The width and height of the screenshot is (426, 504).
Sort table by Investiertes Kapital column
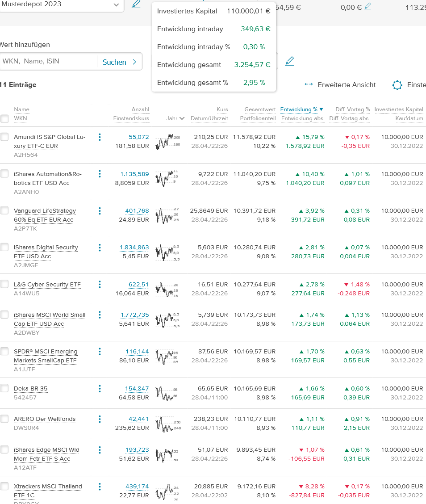point(398,109)
